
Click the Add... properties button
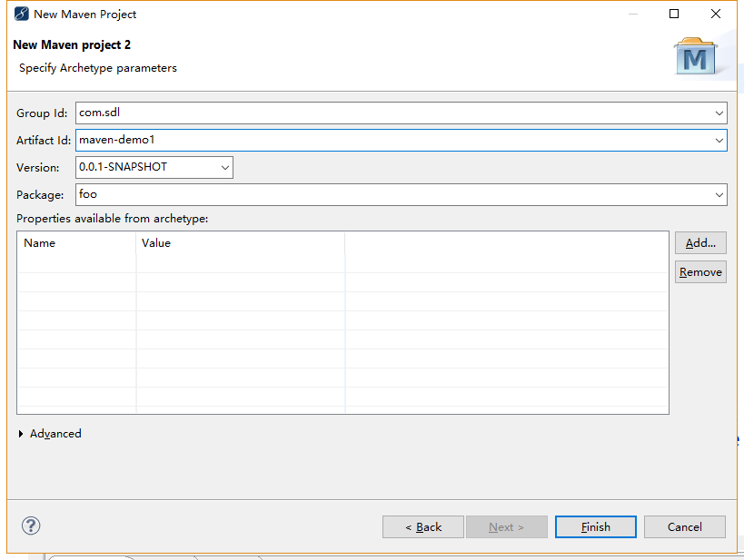coord(700,243)
